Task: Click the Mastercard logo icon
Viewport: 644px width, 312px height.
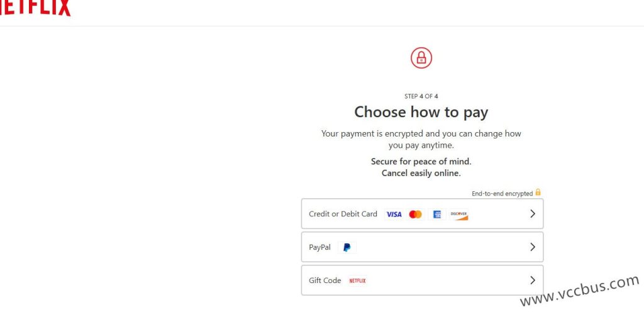Action: pyautogui.click(x=415, y=214)
